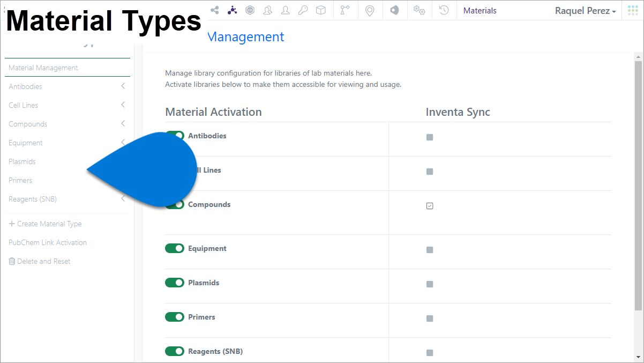The image size is (644, 363).
Task: Check Inventa Sync box for Primers
Action: (x=430, y=318)
